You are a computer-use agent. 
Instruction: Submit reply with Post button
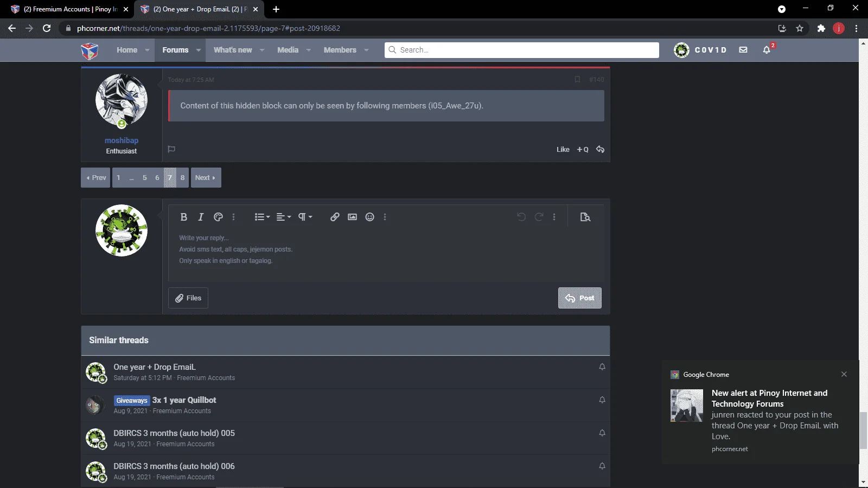coord(579,298)
